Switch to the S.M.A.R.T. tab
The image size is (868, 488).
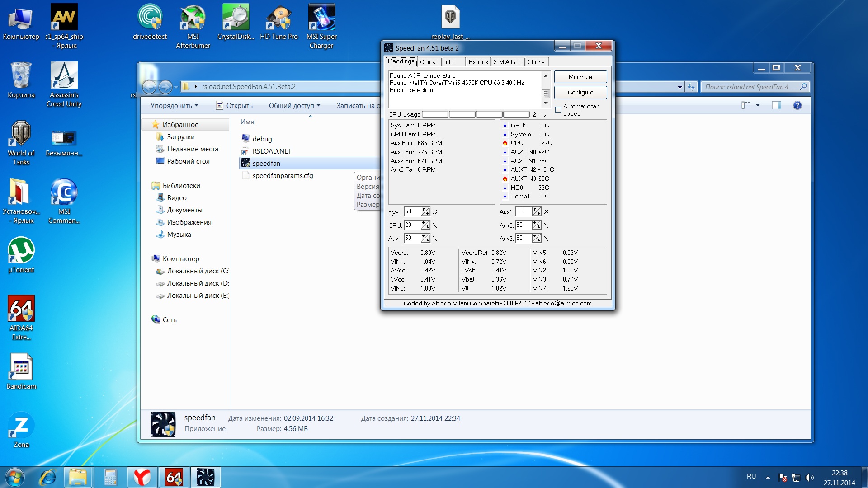point(507,62)
